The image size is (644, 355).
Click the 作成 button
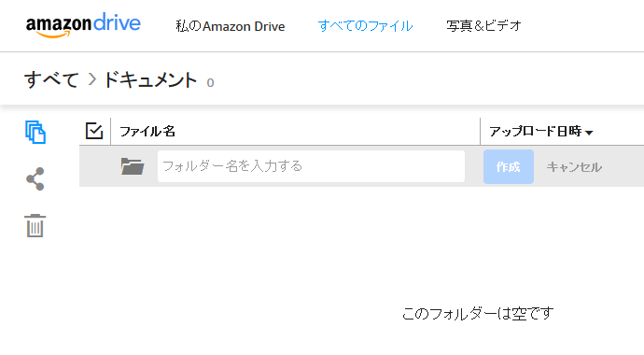(x=509, y=167)
